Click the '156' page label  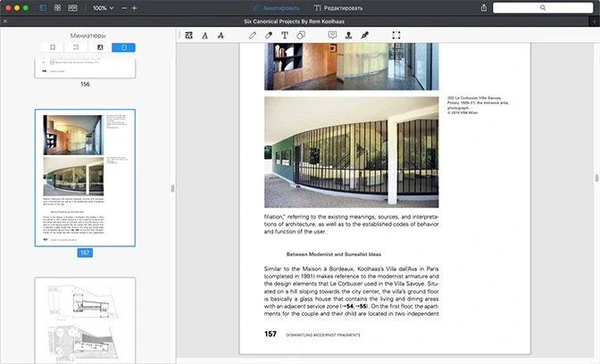click(85, 84)
